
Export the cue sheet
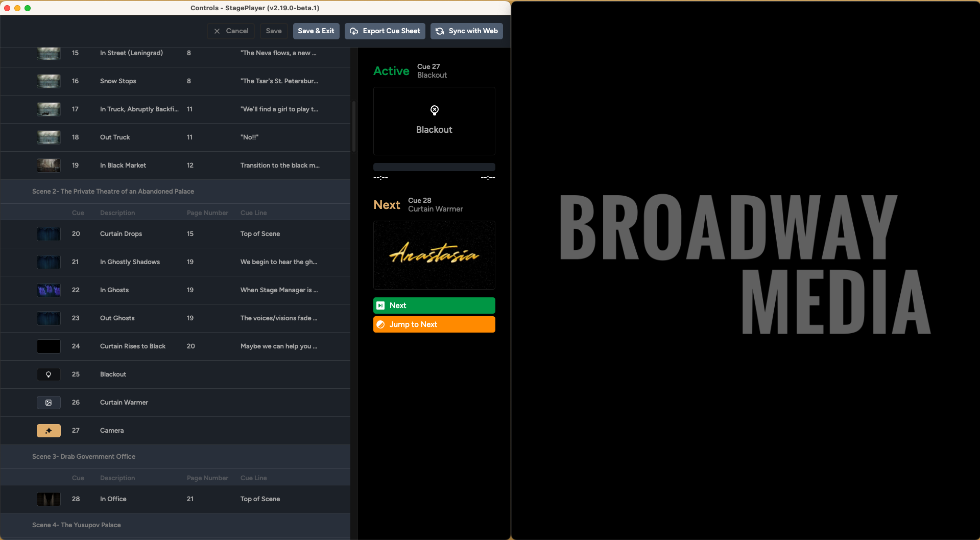tap(385, 31)
